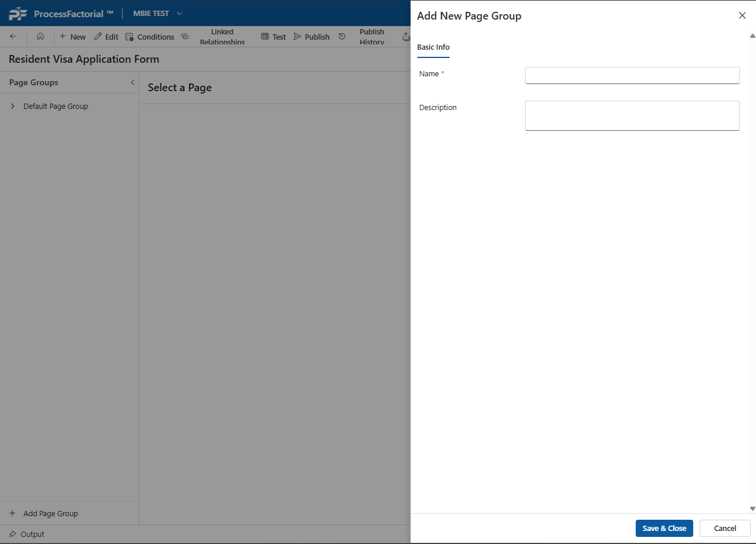
Task: Click the pin icon beside Output
Action: (12, 534)
